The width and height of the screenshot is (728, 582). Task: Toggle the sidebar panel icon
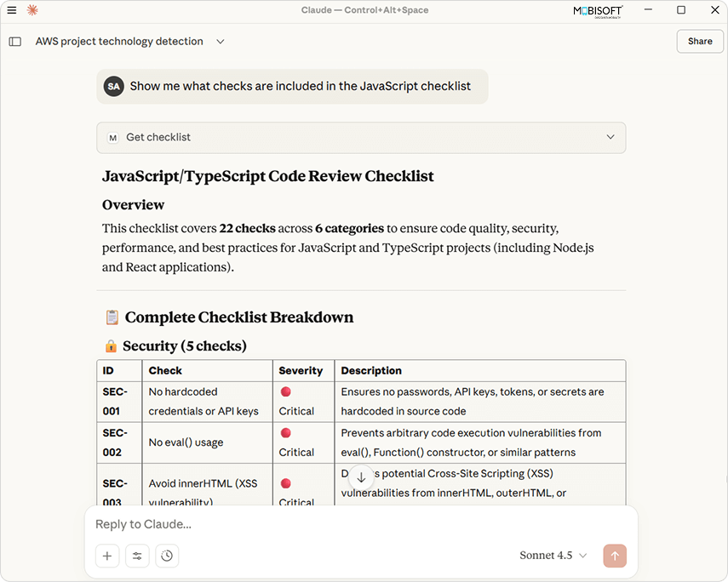[x=14, y=42]
